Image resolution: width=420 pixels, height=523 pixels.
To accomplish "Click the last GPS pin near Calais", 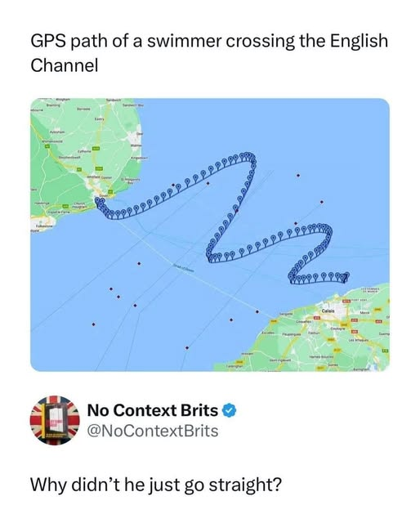I will coord(346,275).
